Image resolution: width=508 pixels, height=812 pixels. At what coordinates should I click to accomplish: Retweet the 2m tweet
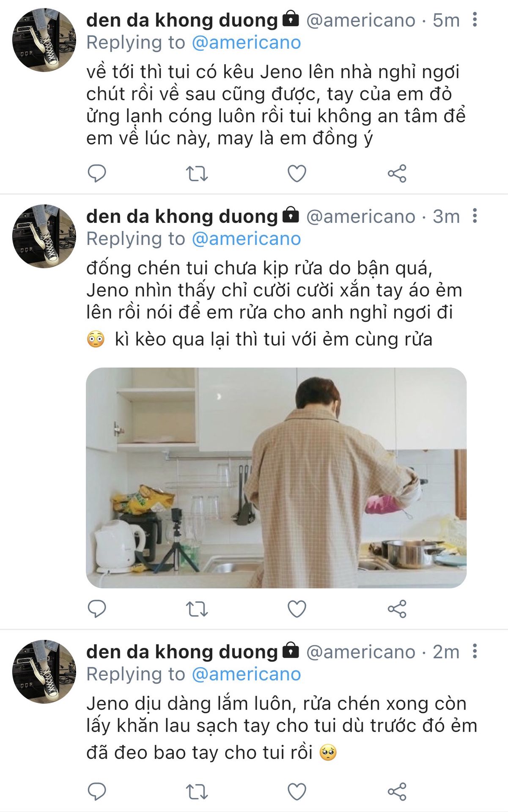[x=197, y=792]
